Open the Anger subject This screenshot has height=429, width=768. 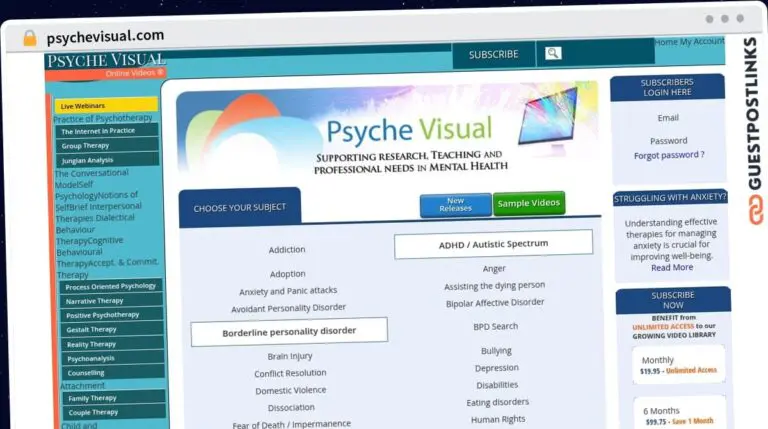494,268
